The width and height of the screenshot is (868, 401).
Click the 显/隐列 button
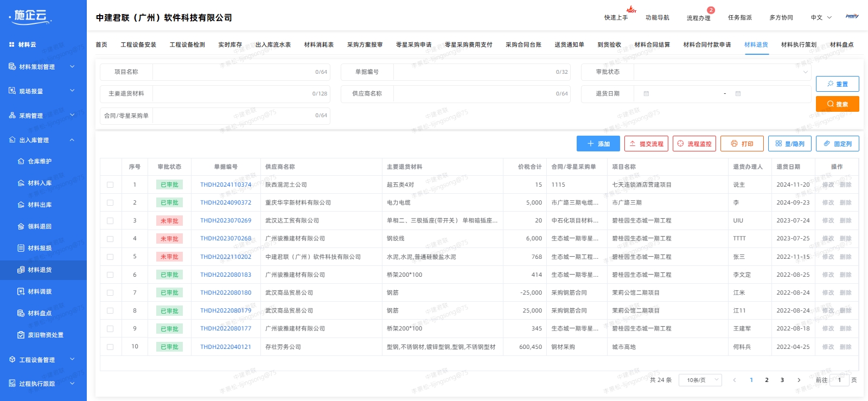[x=790, y=144]
